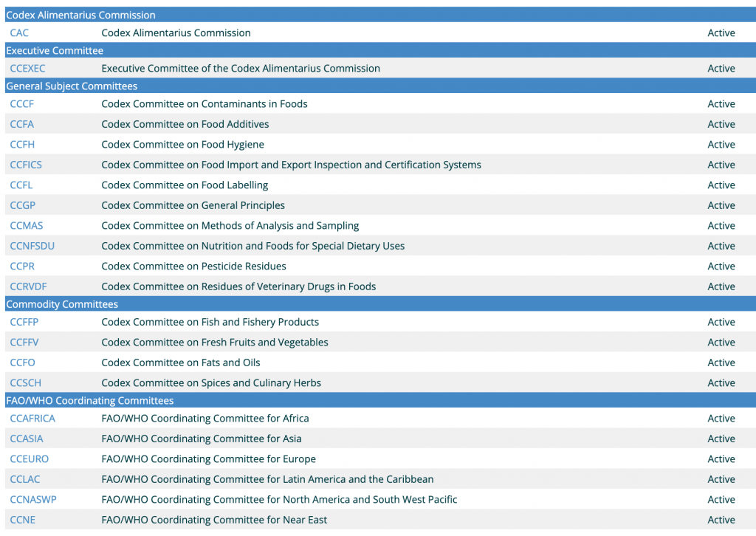This screenshot has width=756, height=536.
Task: Select the CCRVDF link
Action: coord(29,286)
